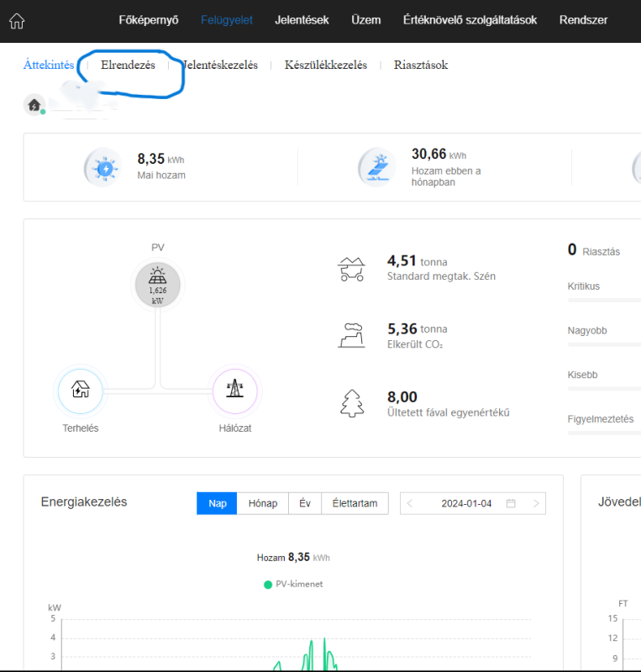The image size is (641, 672).
Task: Click the Nagyobb alarm progress bar
Action: 604,344
